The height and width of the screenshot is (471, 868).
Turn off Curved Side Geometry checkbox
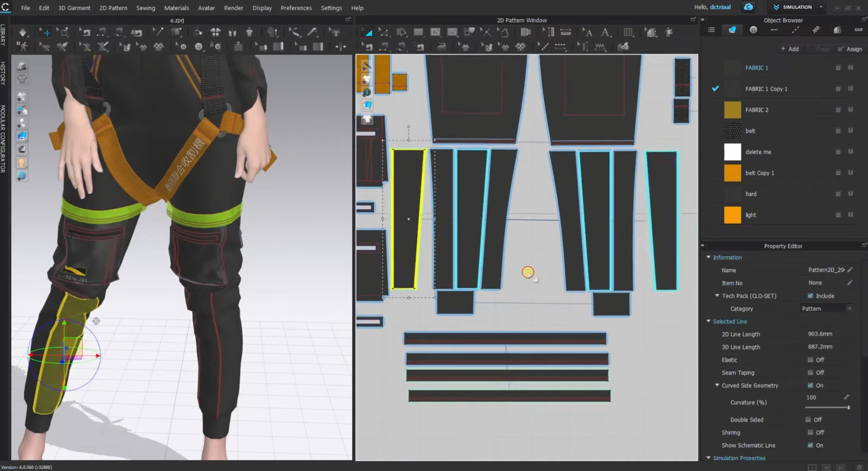810,385
